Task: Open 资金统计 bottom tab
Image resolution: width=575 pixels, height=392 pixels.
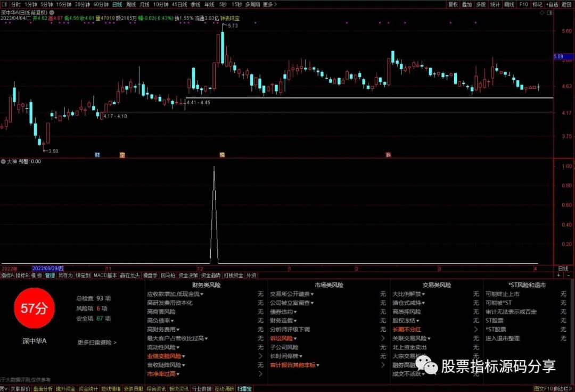Action: point(88,389)
